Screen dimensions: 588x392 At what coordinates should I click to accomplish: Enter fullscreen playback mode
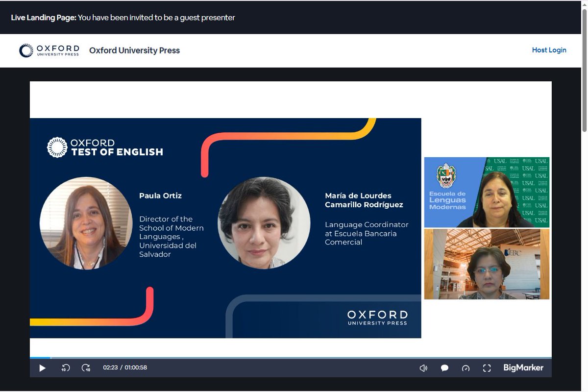pyautogui.click(x=487, y=367)
